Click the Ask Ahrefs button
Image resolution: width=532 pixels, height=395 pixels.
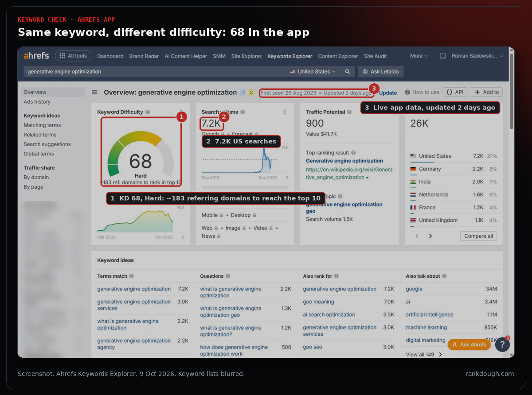click(x=469, y=345)
